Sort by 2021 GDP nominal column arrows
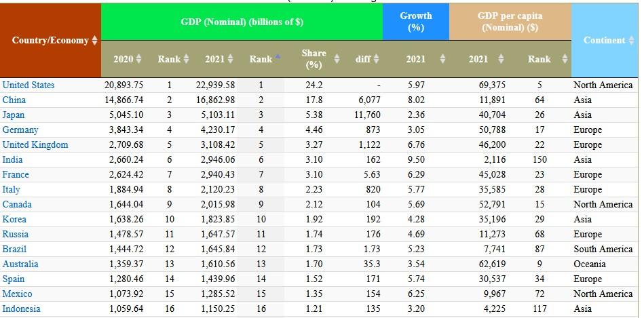The image size is (644, 318). pos(230,59)
